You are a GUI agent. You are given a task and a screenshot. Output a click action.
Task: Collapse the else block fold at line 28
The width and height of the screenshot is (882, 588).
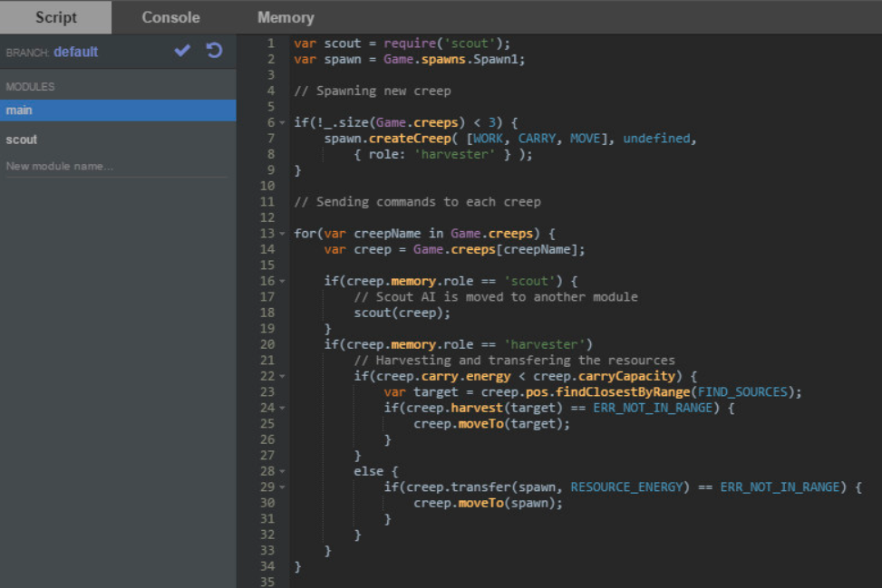click(283, 471)
